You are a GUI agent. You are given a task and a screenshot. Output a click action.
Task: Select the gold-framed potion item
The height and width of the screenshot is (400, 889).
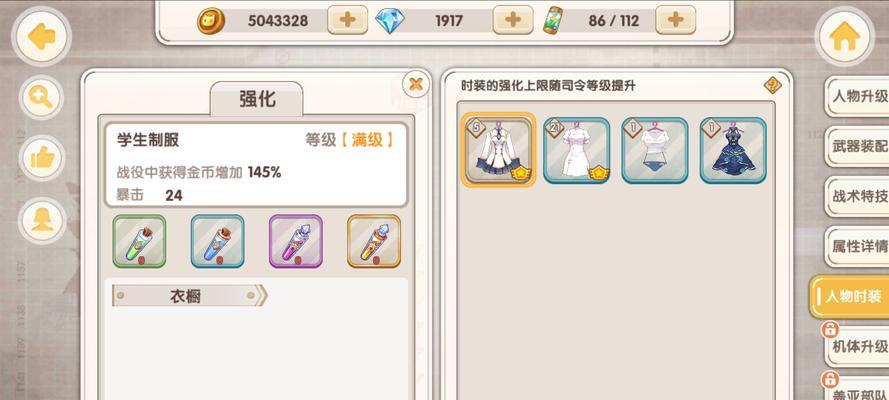[x=374, y=241]
